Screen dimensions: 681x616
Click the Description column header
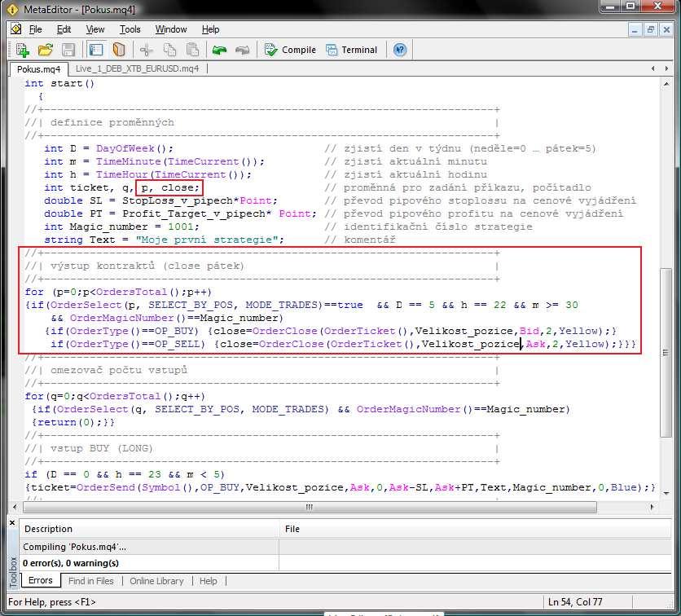[149, 529]
